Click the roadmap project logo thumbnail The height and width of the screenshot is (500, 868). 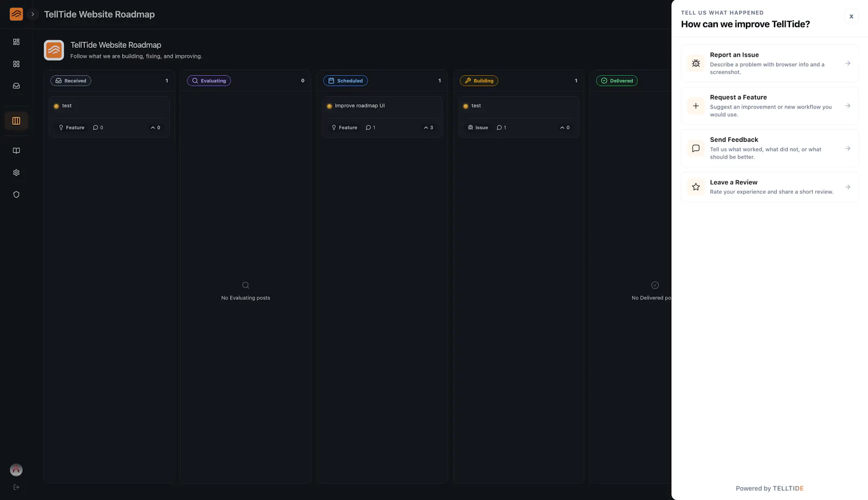54,50
